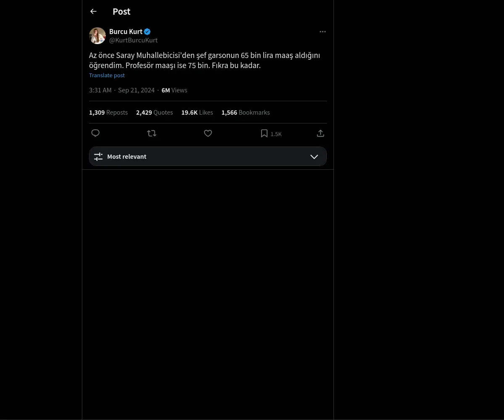Open the three-dot more options menu
504x420 pixels.
tap(323, 32)
